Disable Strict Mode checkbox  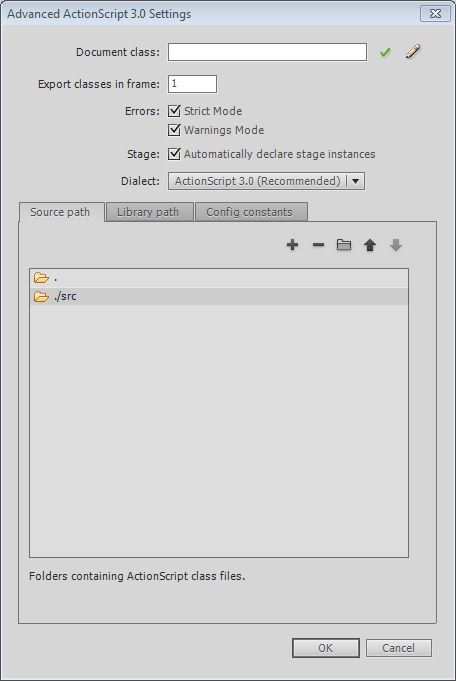(x=174, y=111)
